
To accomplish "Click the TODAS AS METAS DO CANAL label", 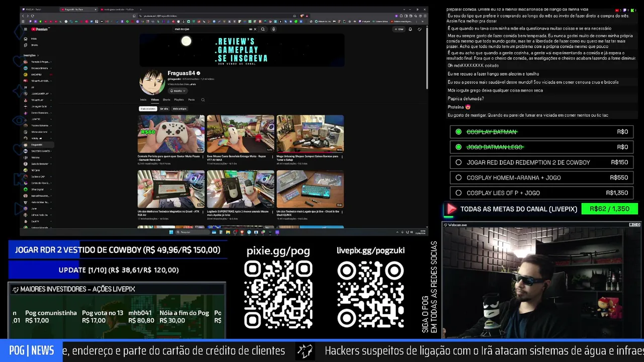I will [519, 209].
